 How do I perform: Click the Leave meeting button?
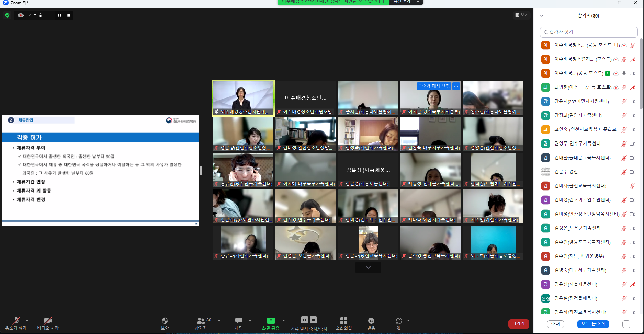518,323
